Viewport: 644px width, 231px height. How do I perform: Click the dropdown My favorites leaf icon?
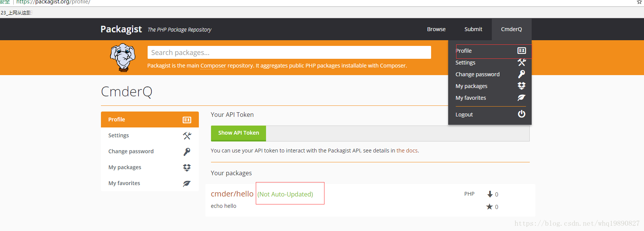pos(522,97)
